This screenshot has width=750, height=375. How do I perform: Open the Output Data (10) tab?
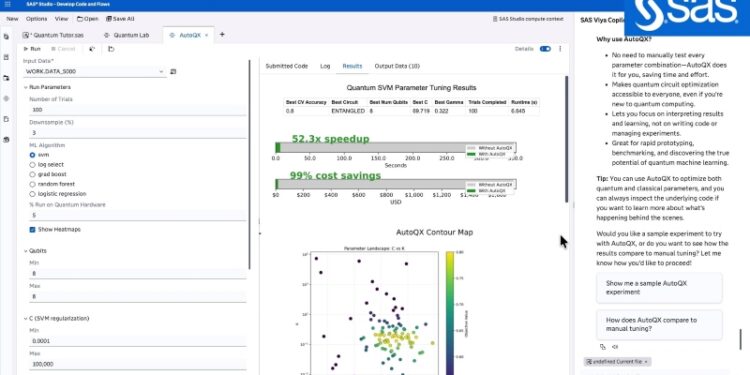tap(397, 66)
